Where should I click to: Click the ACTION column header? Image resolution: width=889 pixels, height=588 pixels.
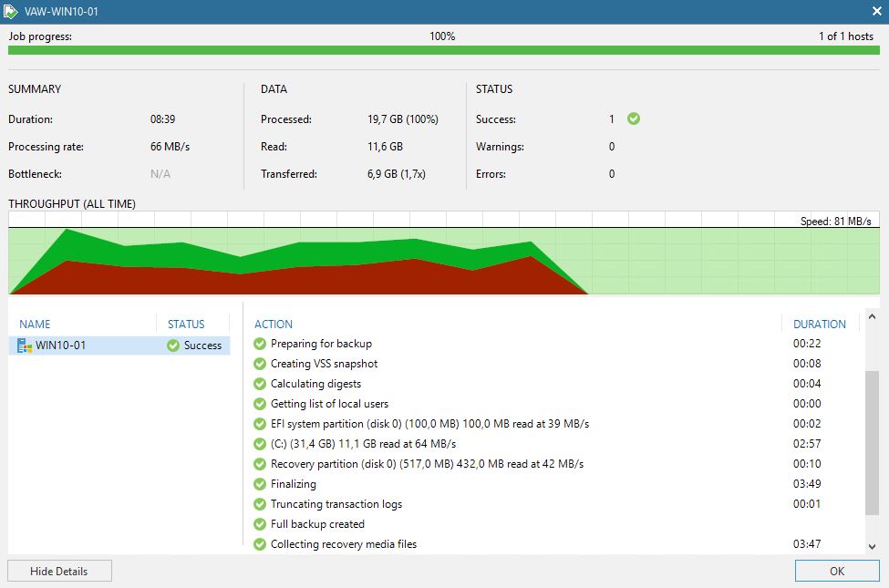point(274,324)
